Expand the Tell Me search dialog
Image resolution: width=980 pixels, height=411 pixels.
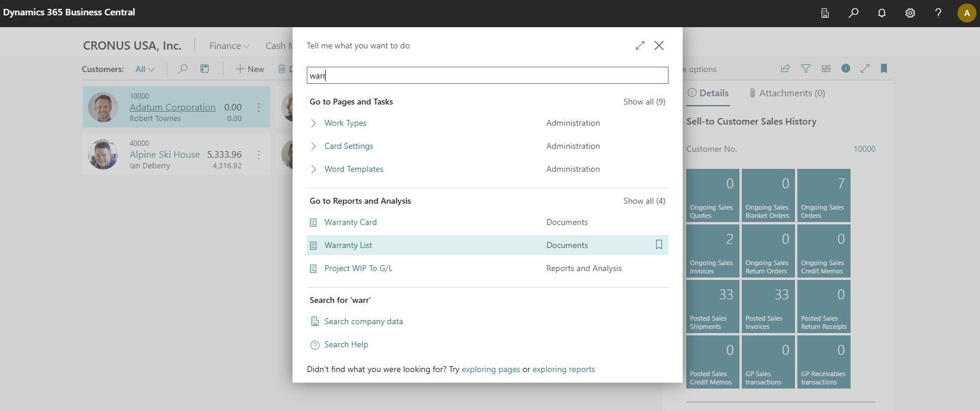(640, 45)
